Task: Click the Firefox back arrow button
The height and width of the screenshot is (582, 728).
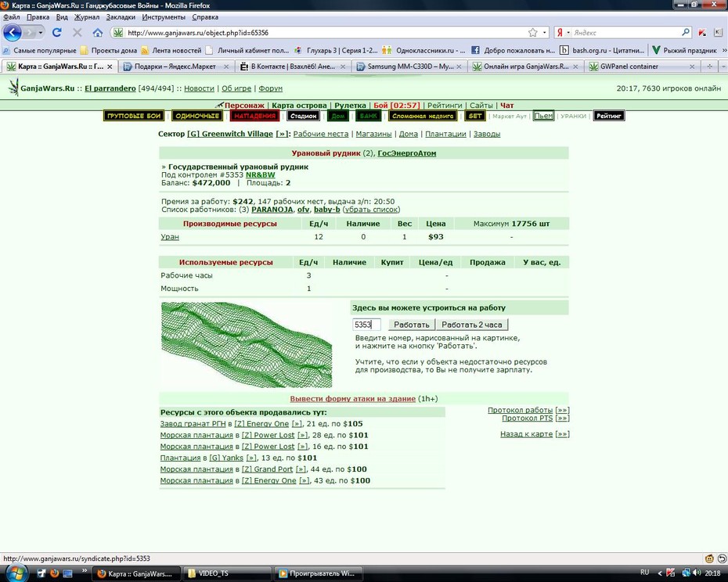Action: coord(13,33)
